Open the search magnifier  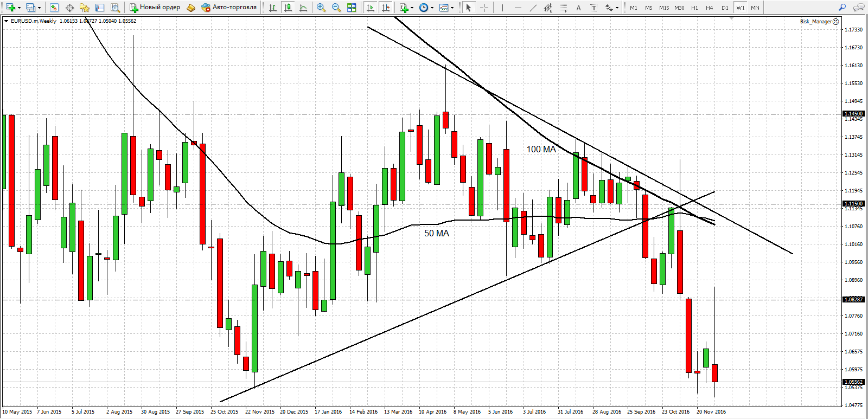coord(842,8)
